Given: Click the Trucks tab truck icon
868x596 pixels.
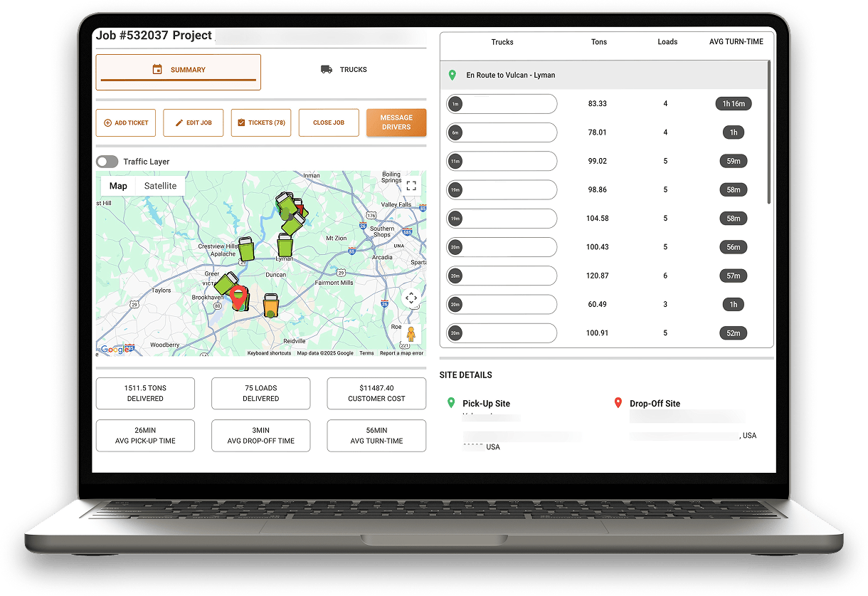Looking at the screenshot, I should pyautogui.click(x=324, y=69).
